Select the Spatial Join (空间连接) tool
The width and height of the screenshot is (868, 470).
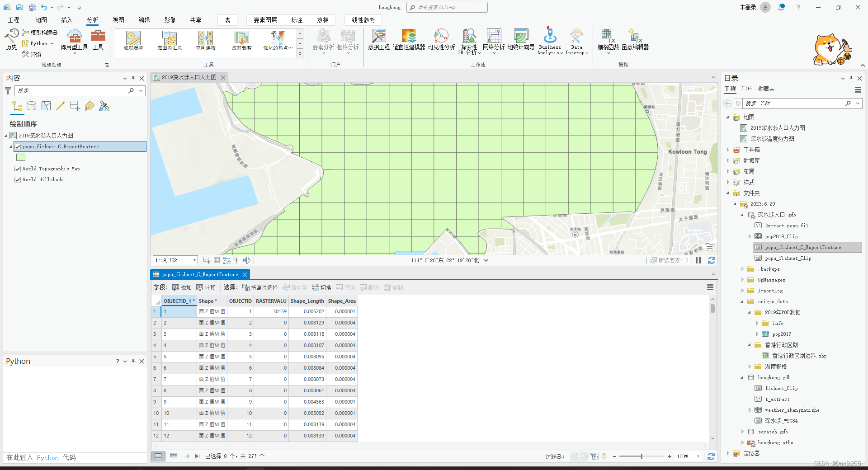(x=206, y=41)
